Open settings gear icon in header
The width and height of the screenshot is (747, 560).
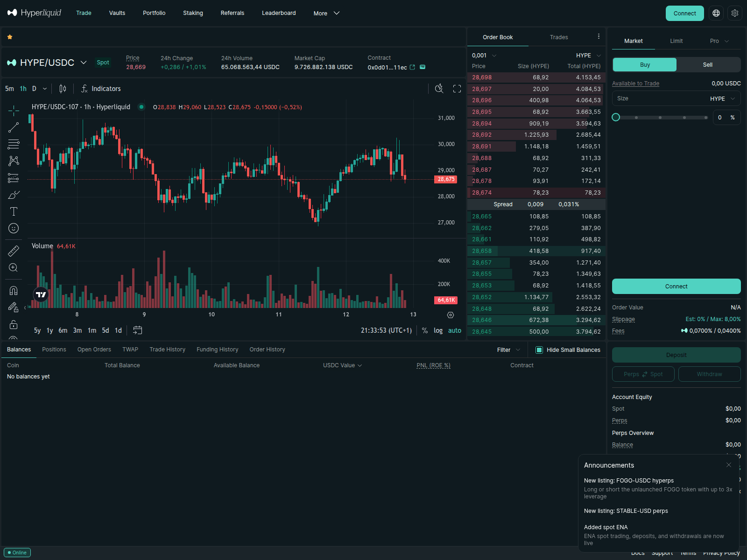pyautogui.click(x=735, y=13)
